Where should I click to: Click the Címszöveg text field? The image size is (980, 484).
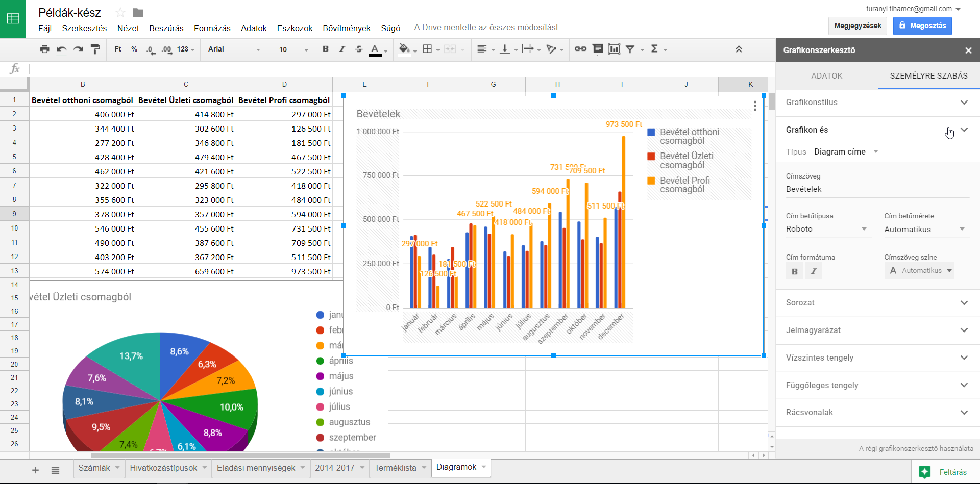(877, 189)
